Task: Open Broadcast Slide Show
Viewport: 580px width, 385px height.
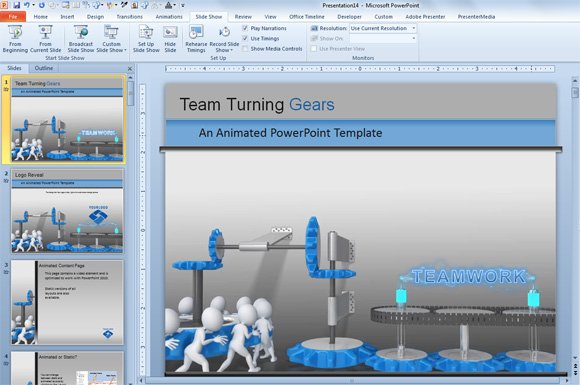Action: pos(81,39)
